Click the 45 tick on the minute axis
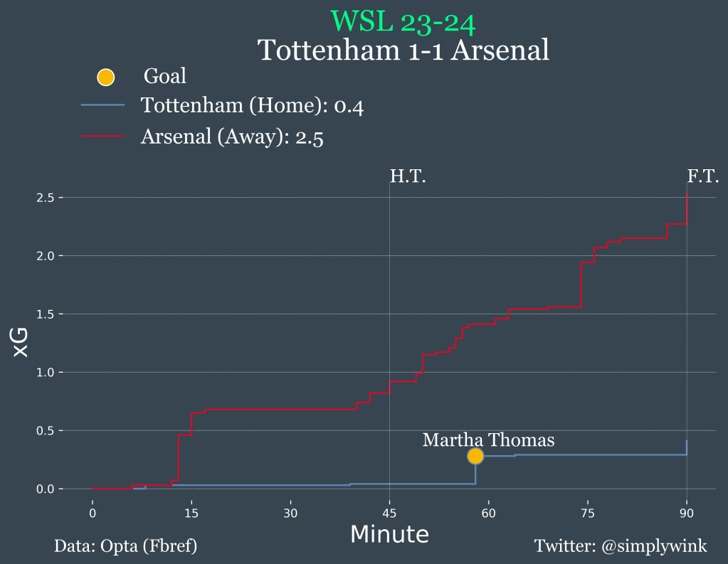This screenshot has width=728, height=564. tap(389, 513)
